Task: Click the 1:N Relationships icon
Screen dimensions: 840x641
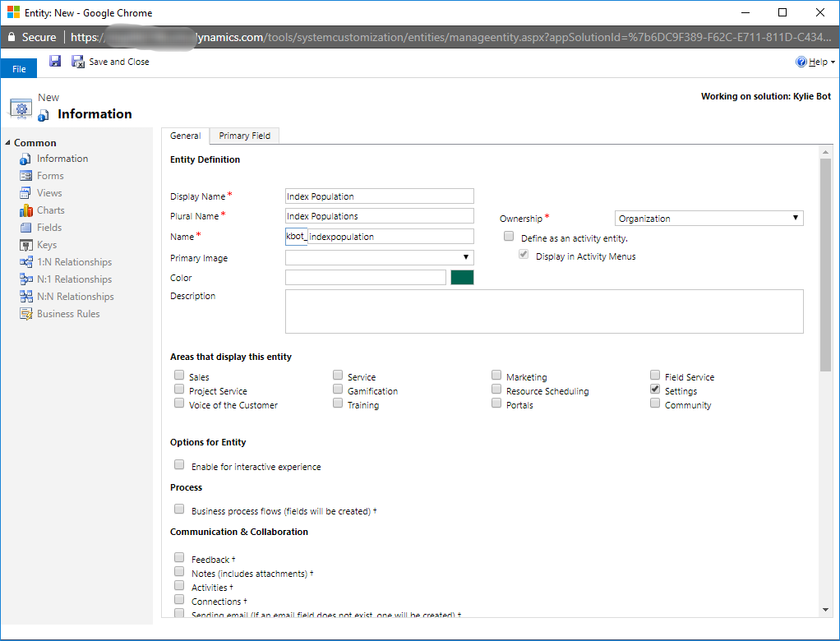Action: (25, 262)
